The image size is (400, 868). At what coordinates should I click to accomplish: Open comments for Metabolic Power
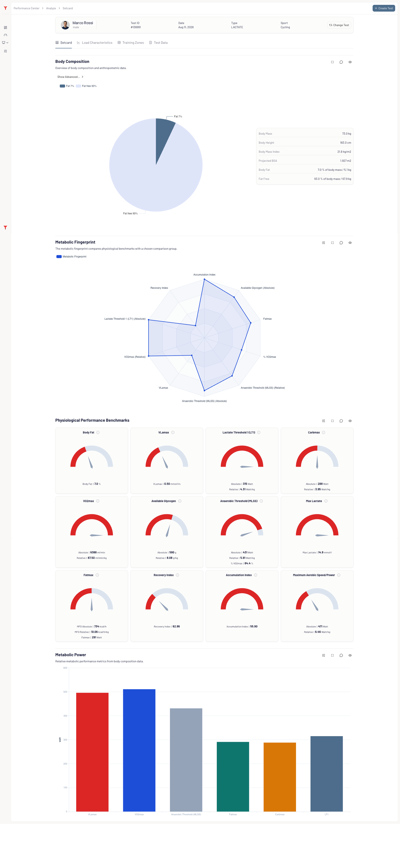point(341,655)
